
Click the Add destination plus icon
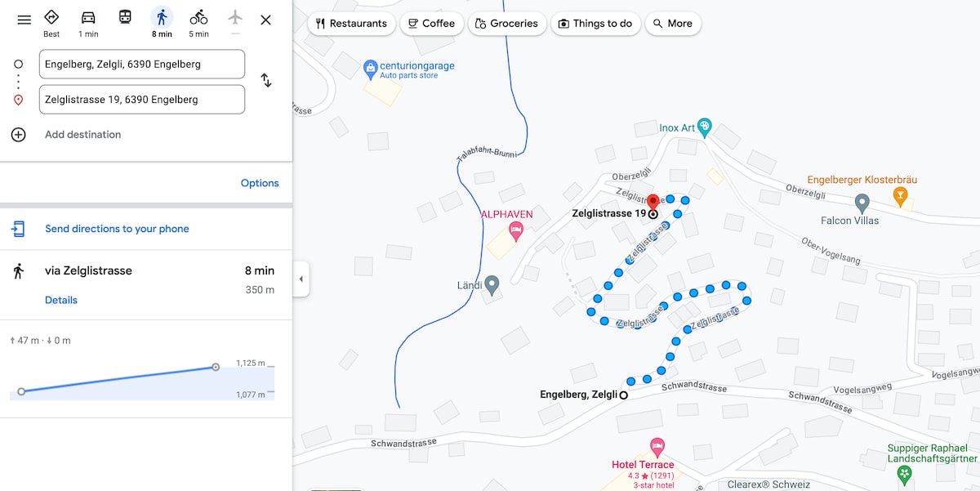point(19,135)
